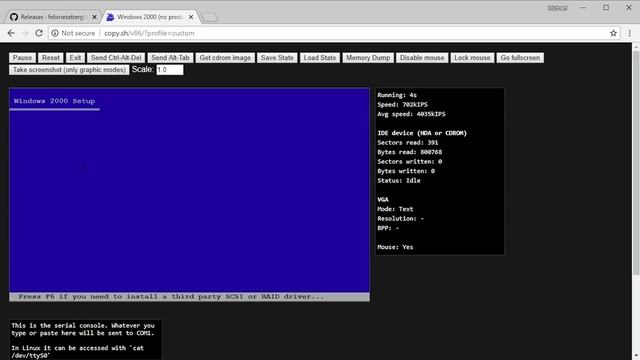
Task: Click the serial console text area
Action: coord(86,339)
